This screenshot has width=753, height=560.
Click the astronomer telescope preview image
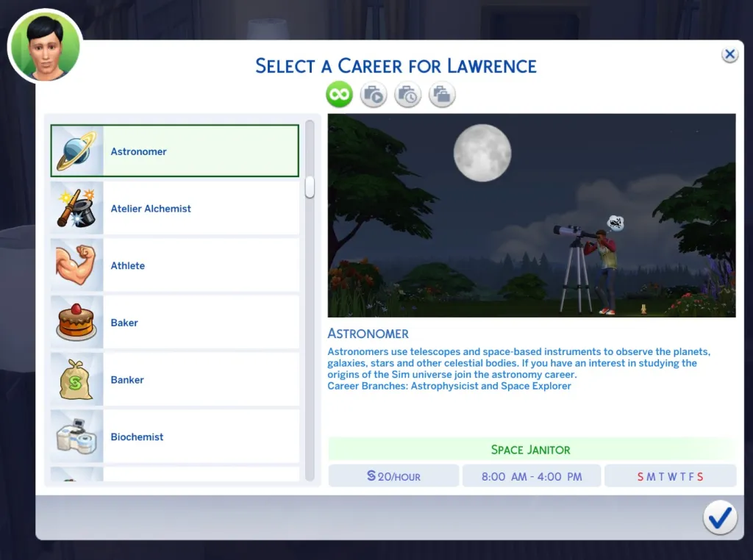[x=531, y=215]
